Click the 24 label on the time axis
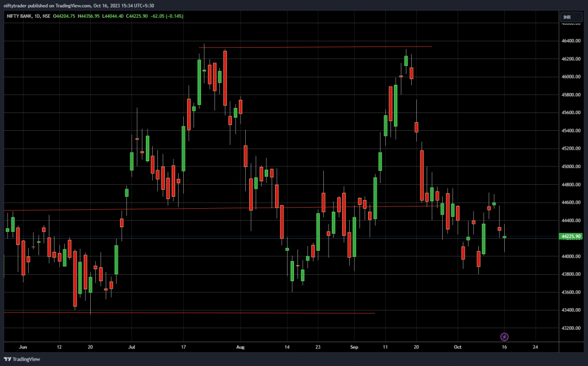The height and width of the screenshot is (366, 588). [535, 347]
